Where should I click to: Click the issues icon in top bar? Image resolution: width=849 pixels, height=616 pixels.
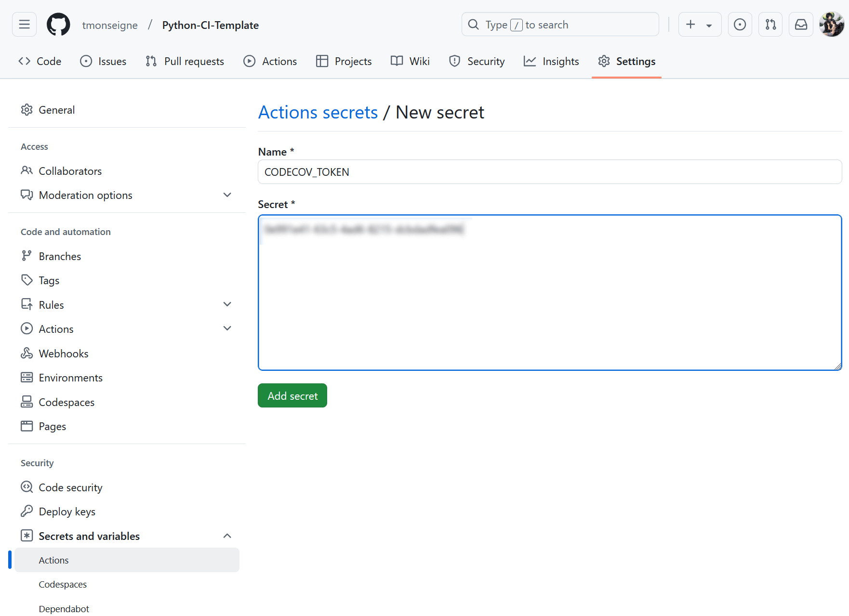coord(740,25)
